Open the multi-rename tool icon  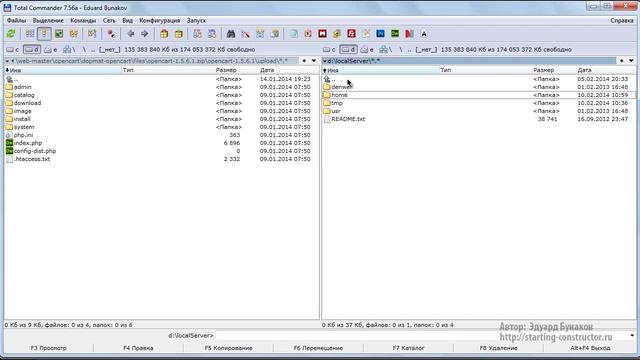click(x=245, y=34)
